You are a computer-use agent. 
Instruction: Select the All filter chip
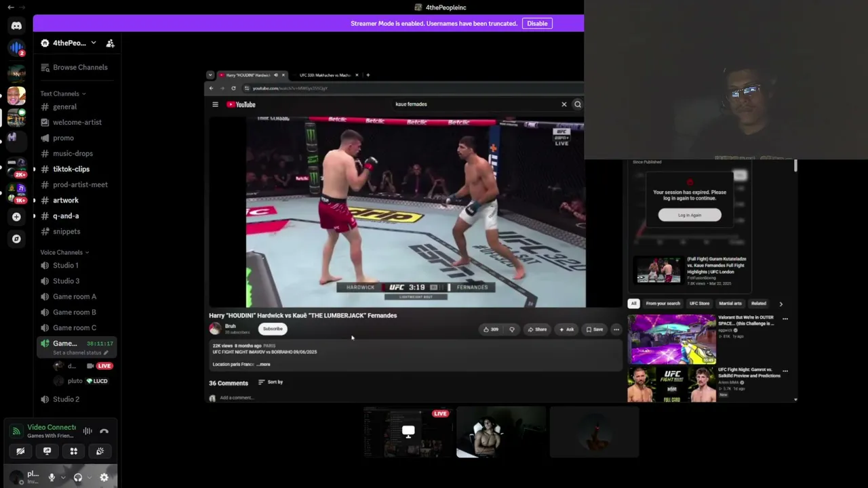(633, 304)
